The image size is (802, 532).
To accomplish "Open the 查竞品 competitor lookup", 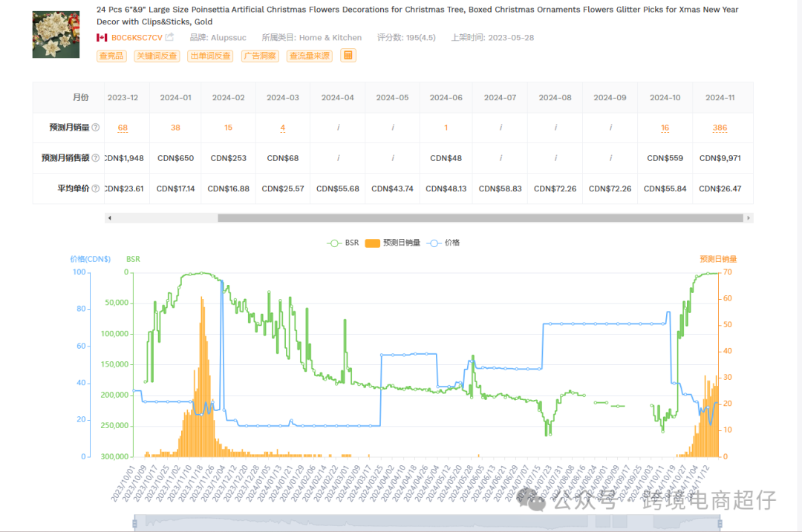I will [111, 56].
